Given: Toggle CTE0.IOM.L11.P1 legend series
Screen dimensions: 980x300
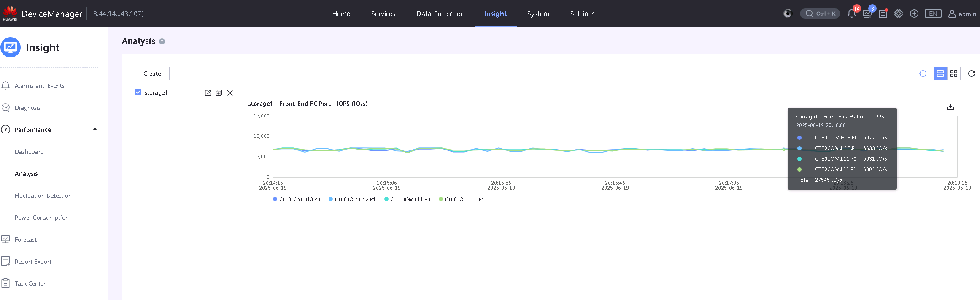Looking at the screenshot, I should pos(462,199).
